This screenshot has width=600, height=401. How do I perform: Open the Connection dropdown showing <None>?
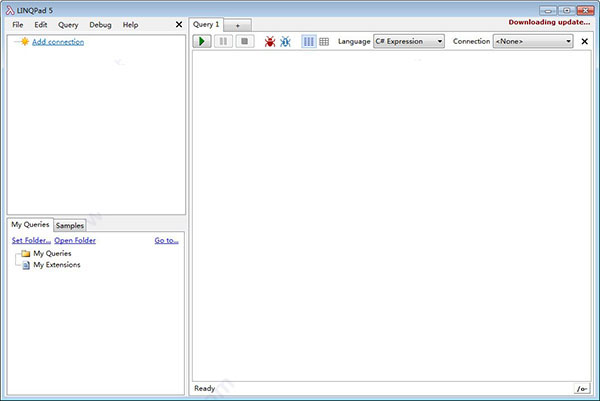pos(533,41)
